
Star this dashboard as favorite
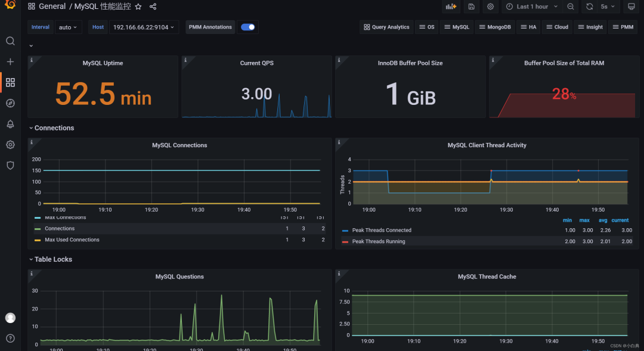[138, 7]
